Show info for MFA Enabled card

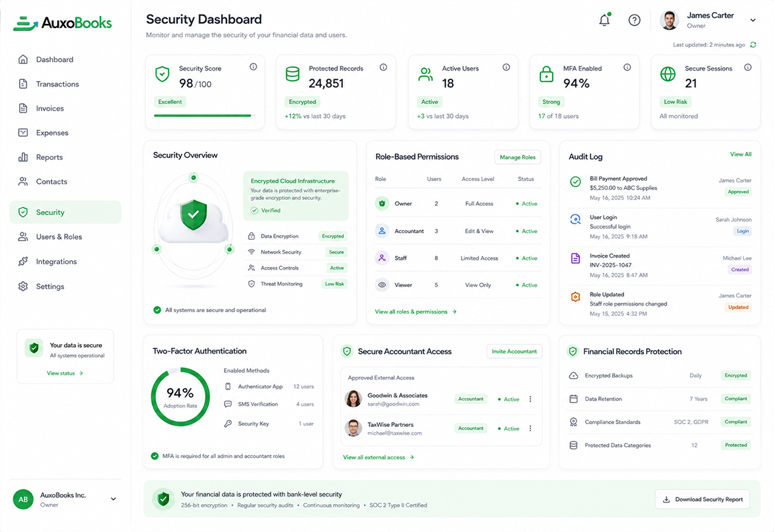click(627, 67)
